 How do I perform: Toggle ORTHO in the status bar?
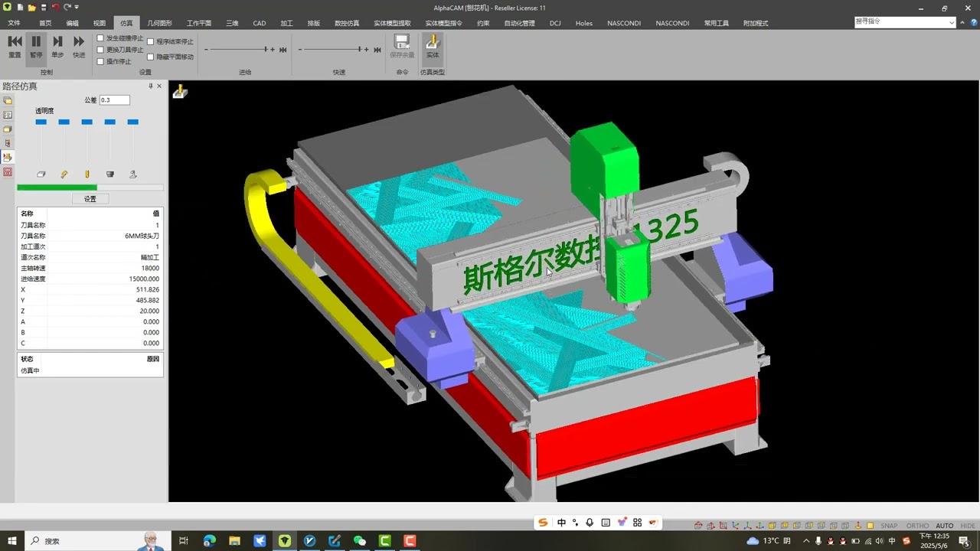(917, 526)
